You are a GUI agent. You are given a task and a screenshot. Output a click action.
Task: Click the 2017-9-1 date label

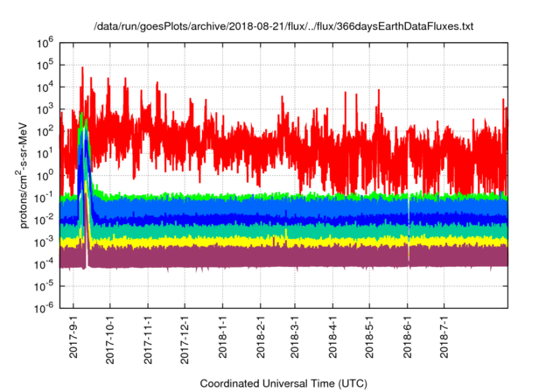73,337
